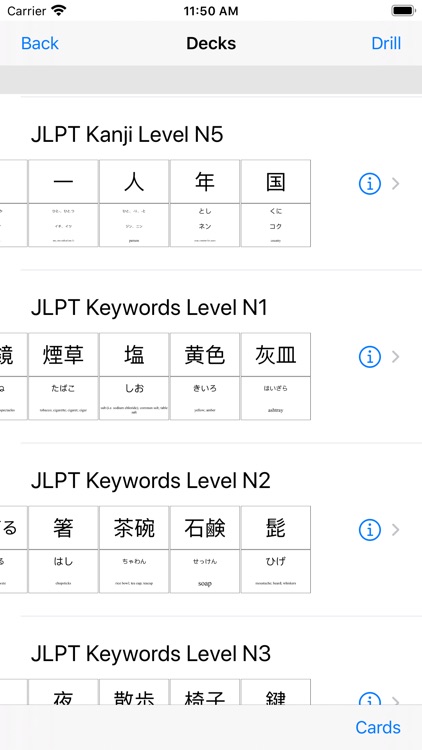The height and width of the screenshot is (750, 422).
Task: Tap the 石鹸 soap card thumbnail
Action: (205, 550)
